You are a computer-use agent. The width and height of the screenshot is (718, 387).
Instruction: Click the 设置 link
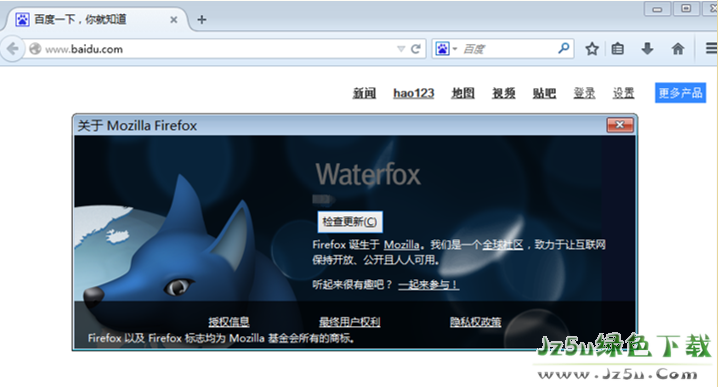624,93
